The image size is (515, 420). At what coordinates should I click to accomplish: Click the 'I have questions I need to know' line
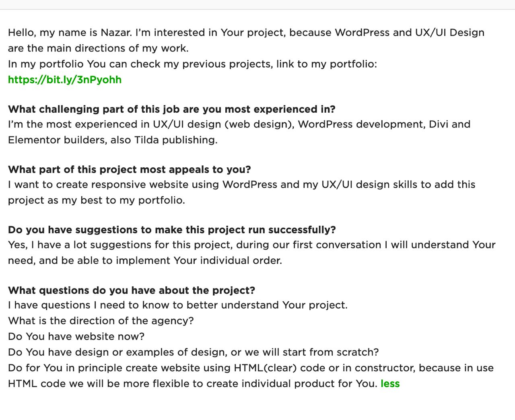point(178,305)
